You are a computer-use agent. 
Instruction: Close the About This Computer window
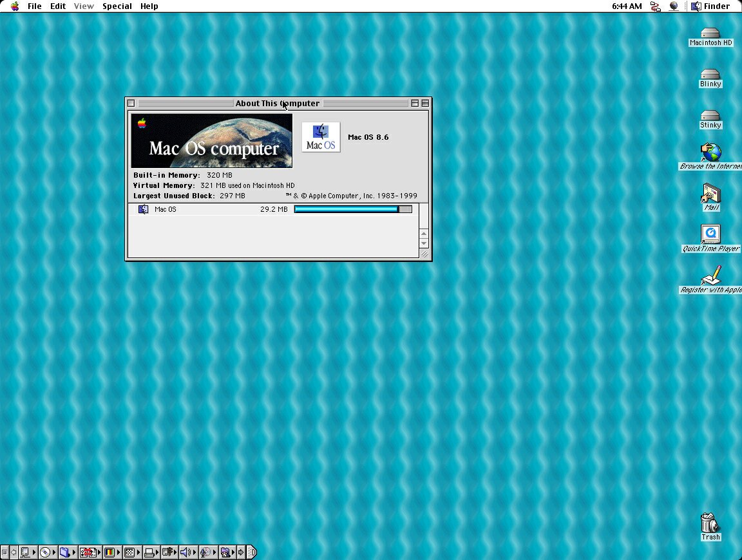(131, 103)
